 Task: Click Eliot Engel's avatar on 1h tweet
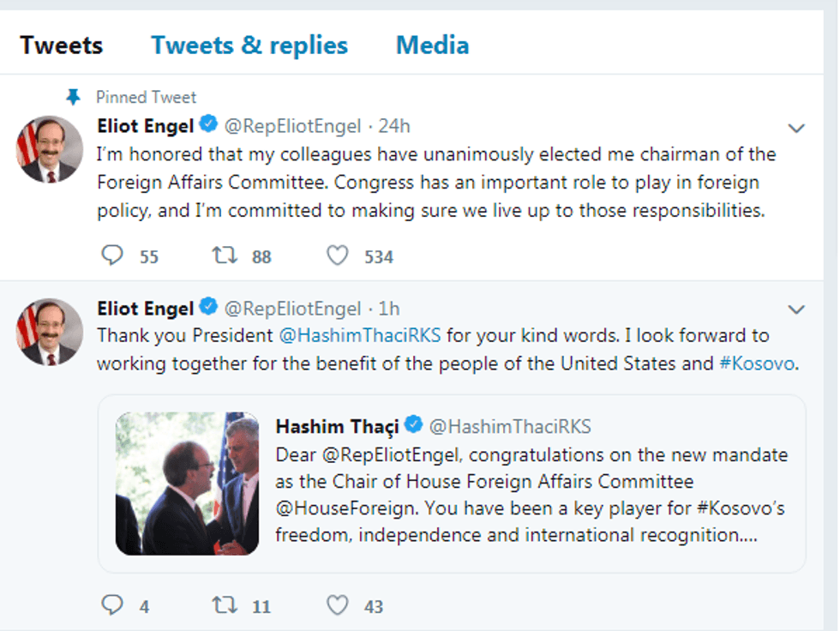pos(50,331)
